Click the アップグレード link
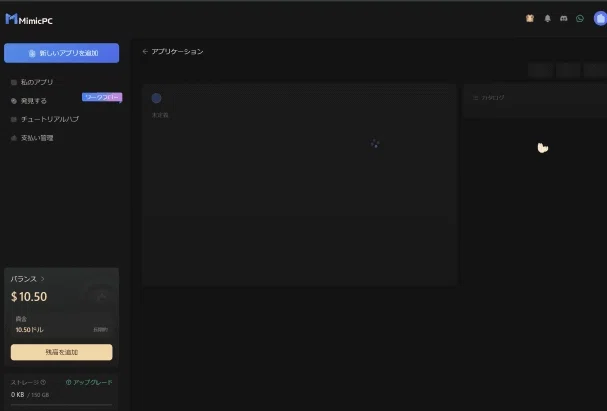This screenshot has width=607, height=411. coord(89,382)
